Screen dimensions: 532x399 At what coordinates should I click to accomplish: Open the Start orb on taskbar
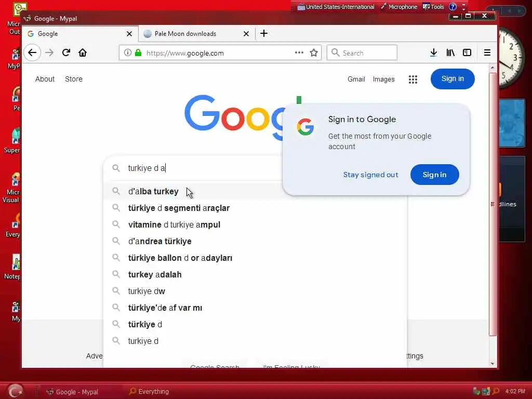pyautogui.click(x=15, y=391)
